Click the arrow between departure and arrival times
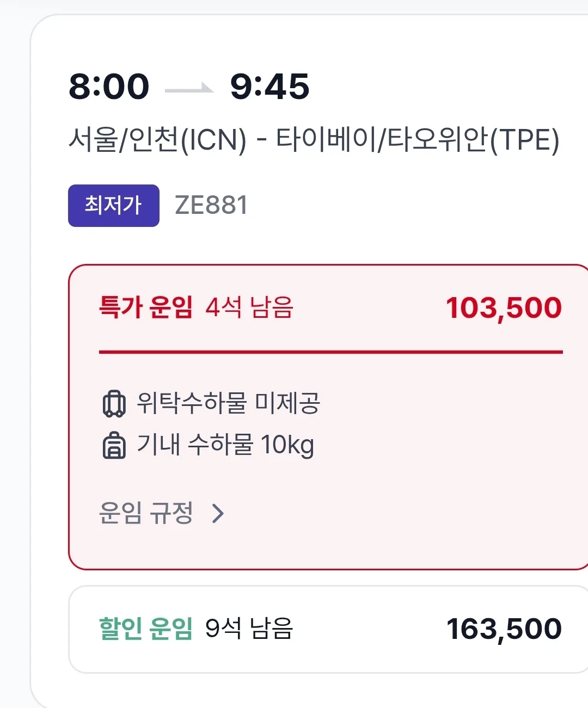588x708 pixels. pyautogui.click(x=189, y=88)
